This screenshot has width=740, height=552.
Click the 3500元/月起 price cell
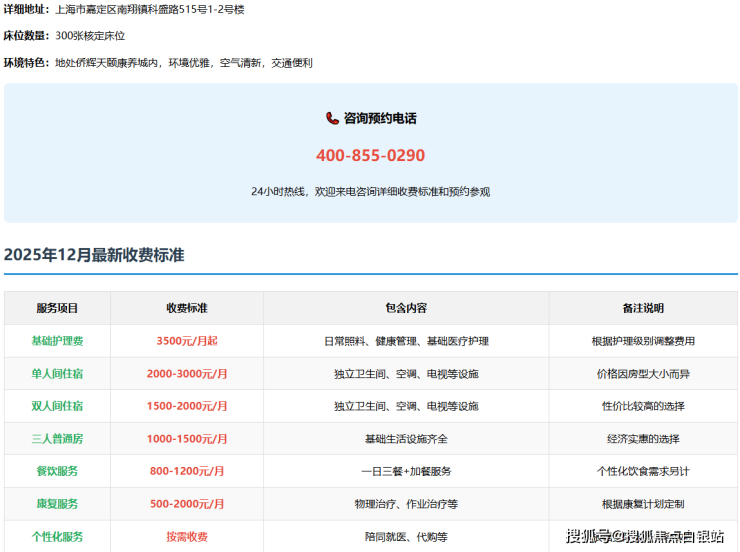(187, 341)
